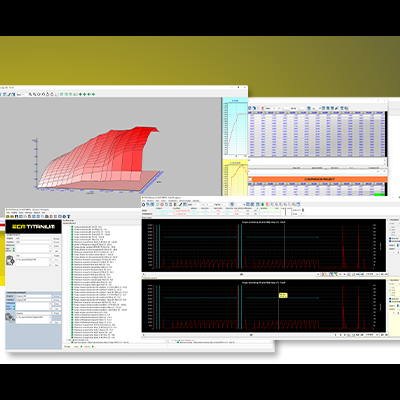Click the red circular icon in graph window toolbar

click(162, 204)
